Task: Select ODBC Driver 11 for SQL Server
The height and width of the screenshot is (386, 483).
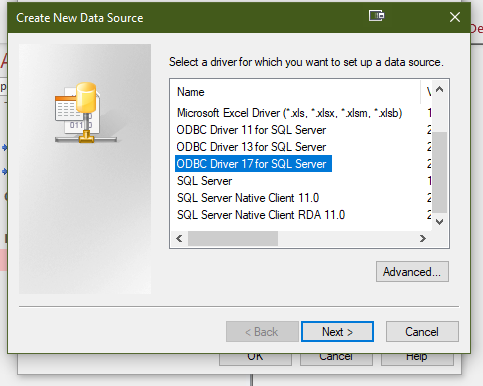Action: (251, 130)
